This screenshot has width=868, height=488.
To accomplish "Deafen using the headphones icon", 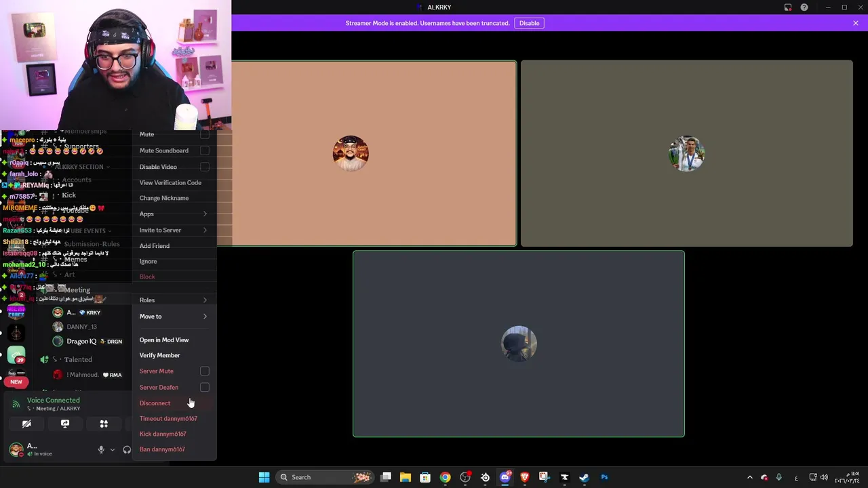I will (x=126, y=449).
